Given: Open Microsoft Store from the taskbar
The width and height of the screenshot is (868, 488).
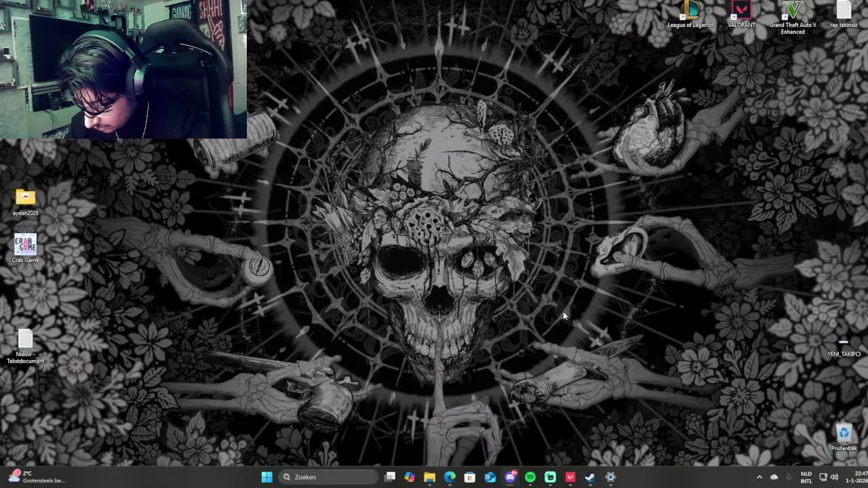Looking at the screenshot, I should click(469, 477).
